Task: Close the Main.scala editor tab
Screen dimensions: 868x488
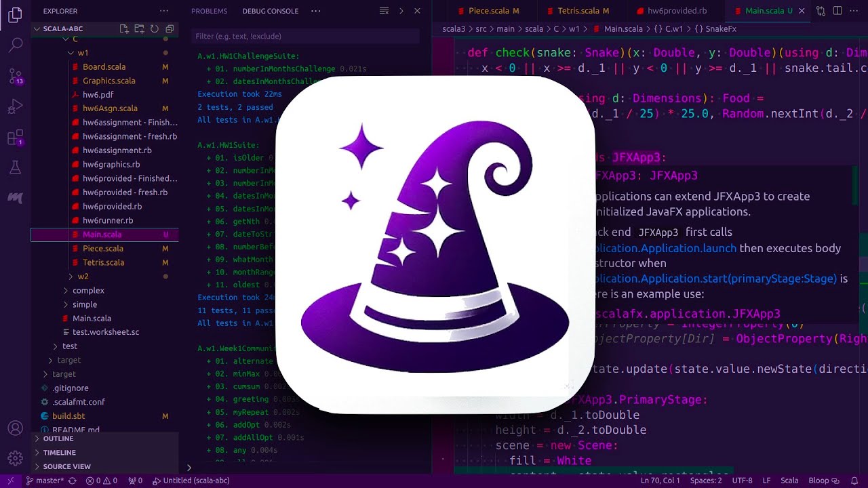Action: 802,11
